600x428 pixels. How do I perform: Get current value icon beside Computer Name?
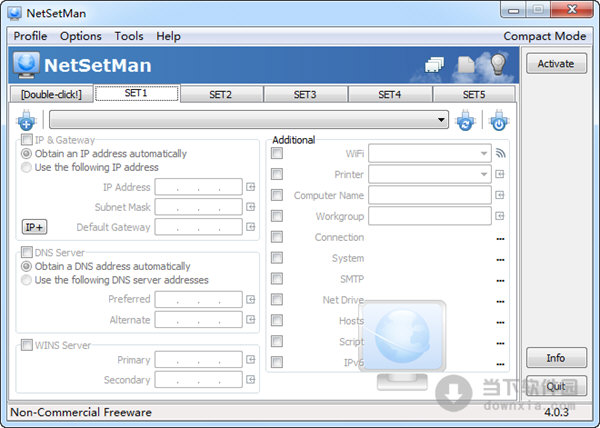click(x=500, y=195)
